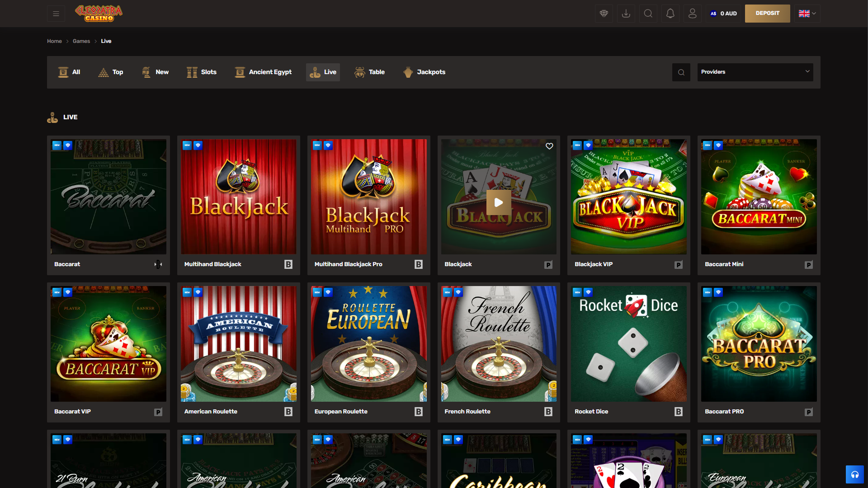The image size is (868, 488).
Task: Open the user account icon
Action: click(693, 14)
